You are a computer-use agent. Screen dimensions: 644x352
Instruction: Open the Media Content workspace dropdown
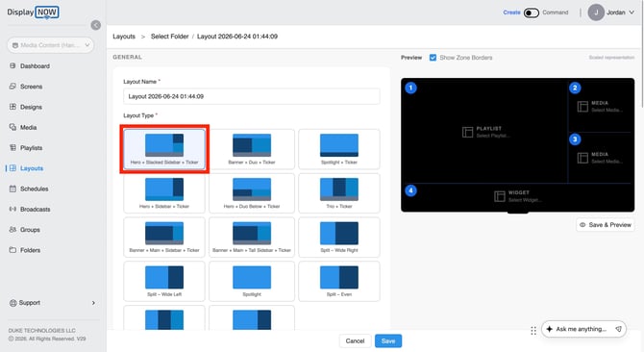coord(51,45)
